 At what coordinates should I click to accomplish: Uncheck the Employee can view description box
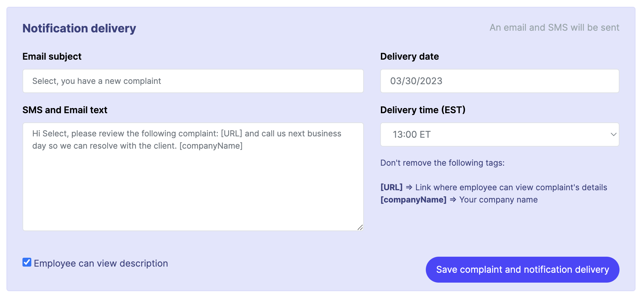click(x=27, y=262)
